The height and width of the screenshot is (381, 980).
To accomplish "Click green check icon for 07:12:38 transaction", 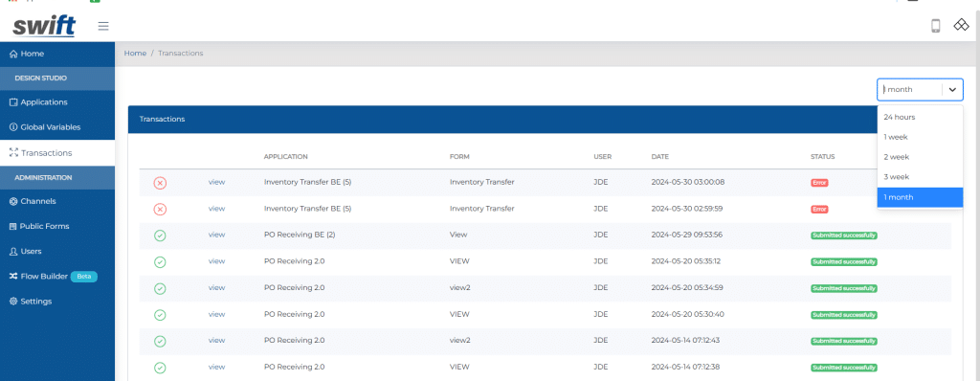I will click(x=160, y=368).
